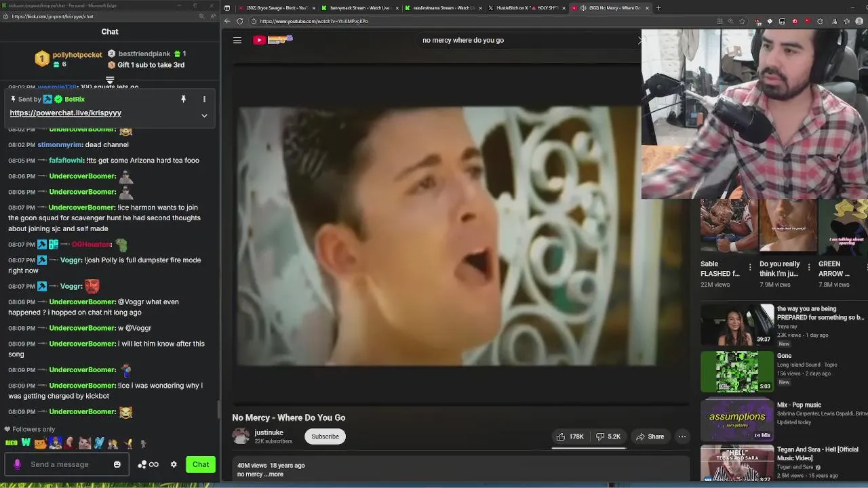Open the Tegan And Sara Hell video
The height and width of the screenshot is (488, 868).
737,464
